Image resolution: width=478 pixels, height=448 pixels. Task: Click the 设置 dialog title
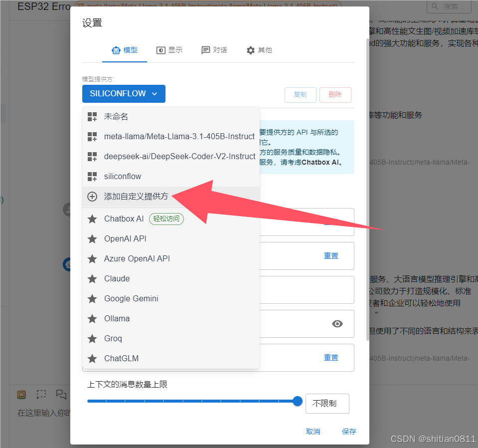(x=92, y=23)
